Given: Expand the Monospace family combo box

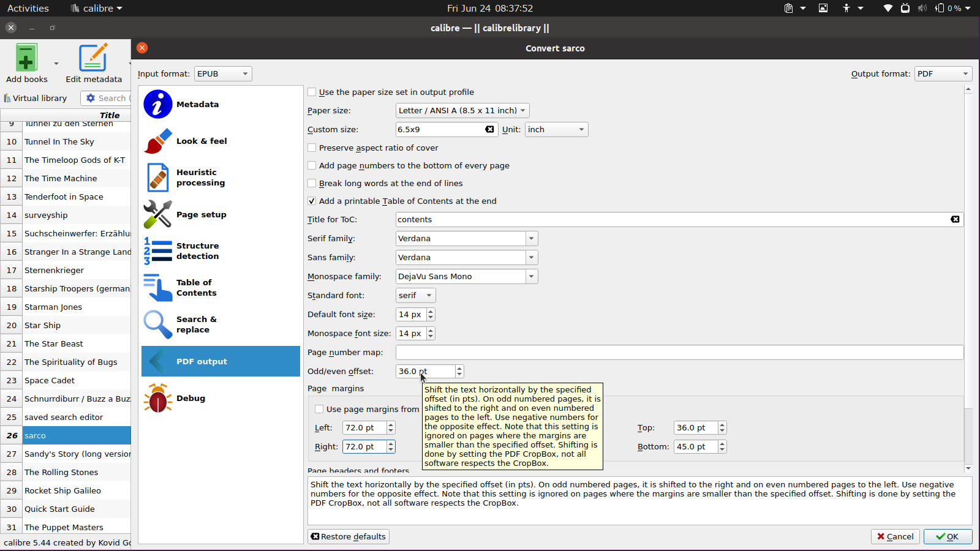Looking at the screenshot, I should (531, 276).
